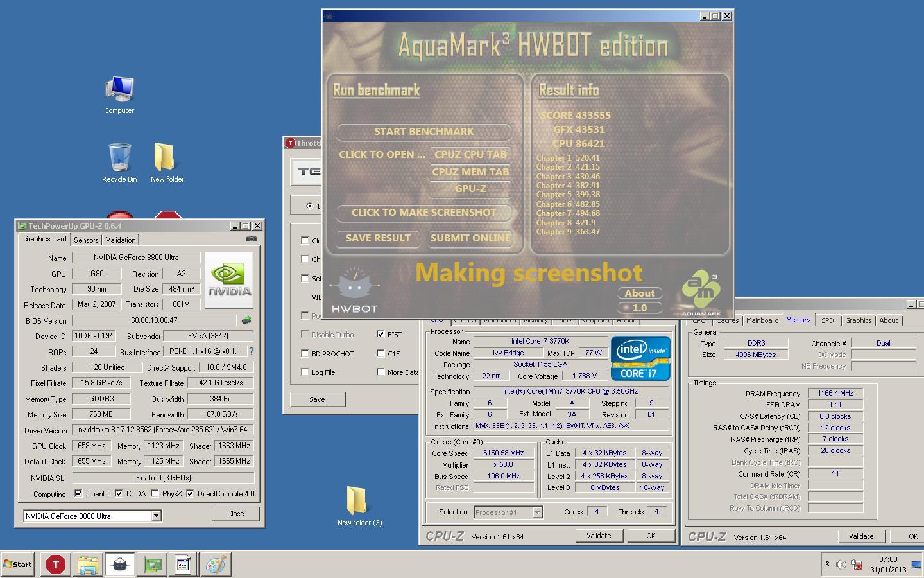
Task: Click the bus interface question mark icon
Action: (x=252, y=351)
